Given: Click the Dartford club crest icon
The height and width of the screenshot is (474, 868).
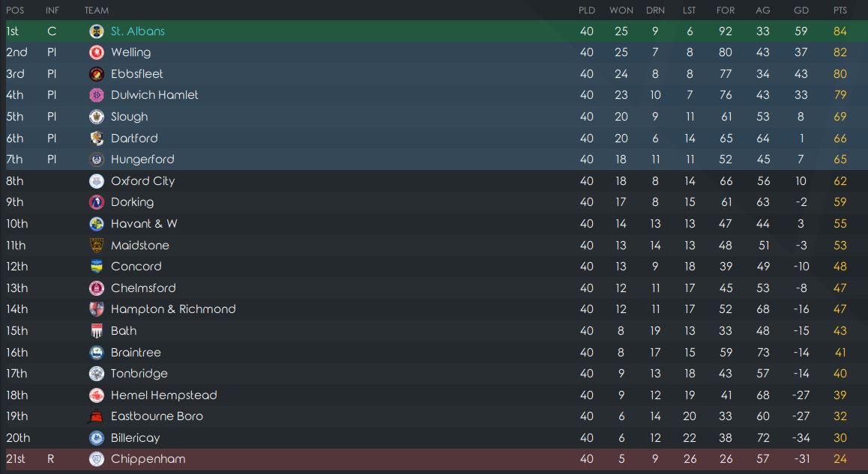Looking at the screenshot, I should [96, 138].
